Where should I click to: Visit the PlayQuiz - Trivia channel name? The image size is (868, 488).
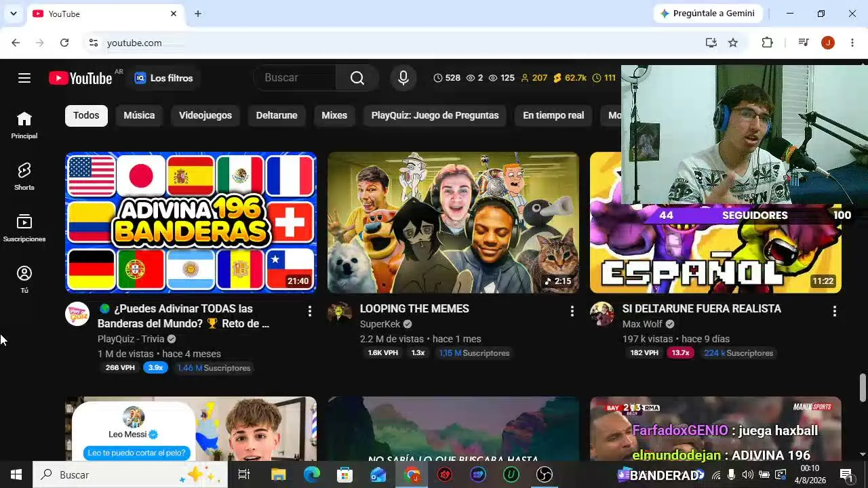click(131, 339)
